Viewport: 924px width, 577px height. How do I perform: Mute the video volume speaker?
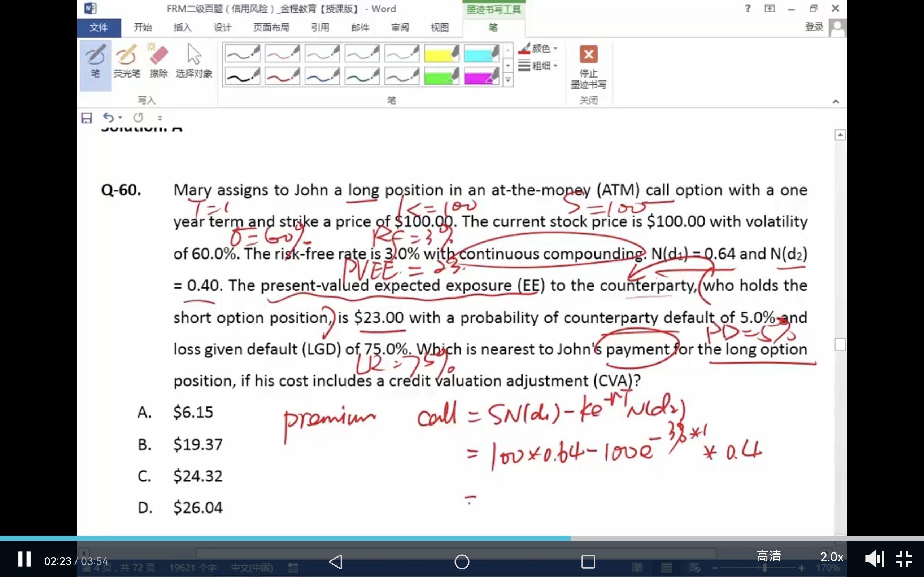[x=874, y=559]
